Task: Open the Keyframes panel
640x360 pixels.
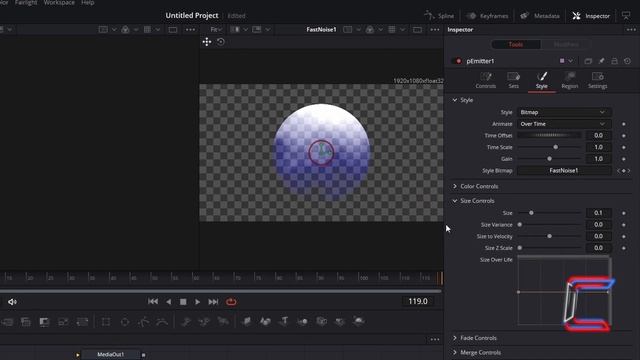Action: 487,16
